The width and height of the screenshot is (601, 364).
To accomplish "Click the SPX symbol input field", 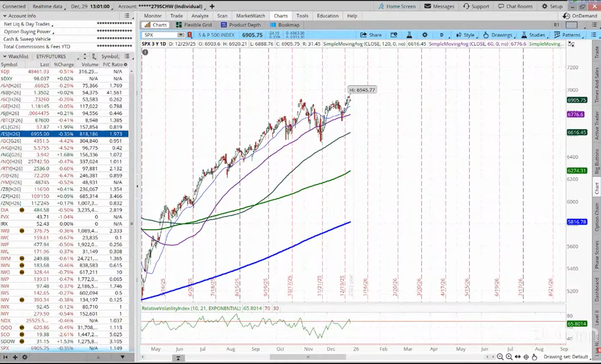I will [160, 35].
